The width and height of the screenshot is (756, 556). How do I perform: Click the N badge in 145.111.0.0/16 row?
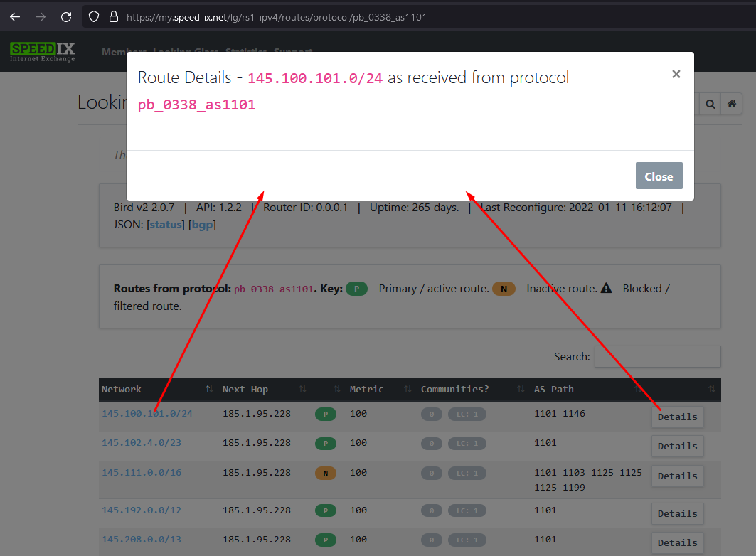(326, 473)
